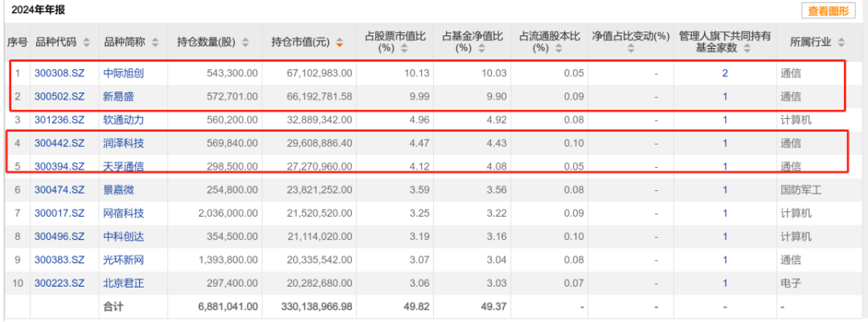Click co-holding fund count for 新易盛
Viewport: 868px width, 322px height.
(x=725, y=97)
